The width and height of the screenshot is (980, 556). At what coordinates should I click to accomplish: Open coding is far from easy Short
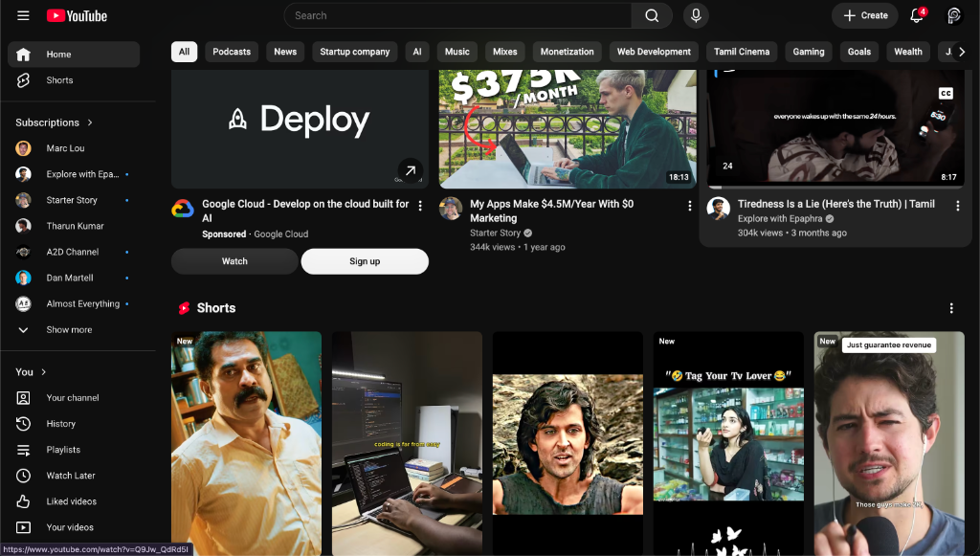[x=407, y=443]
